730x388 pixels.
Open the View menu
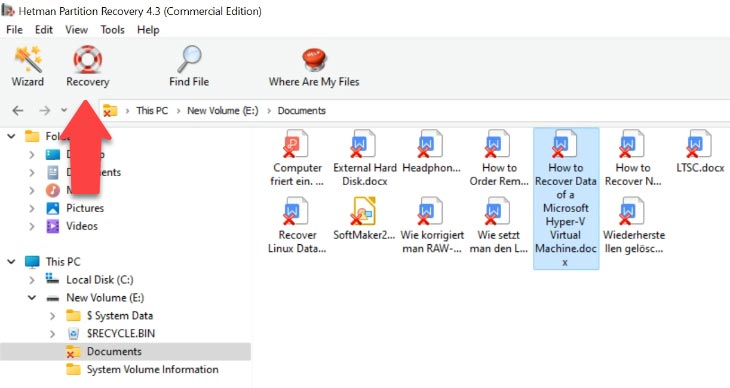(x=76, y=30)
